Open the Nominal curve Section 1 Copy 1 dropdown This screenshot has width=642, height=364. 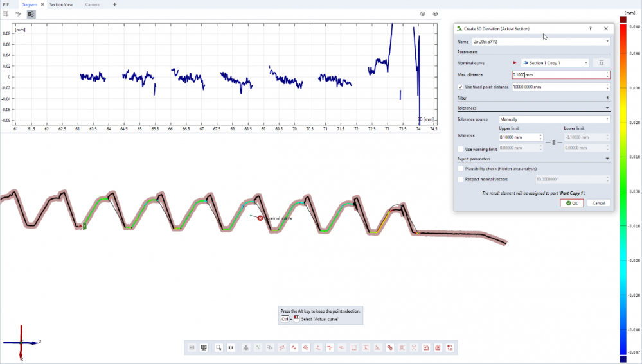coord(555,63)
